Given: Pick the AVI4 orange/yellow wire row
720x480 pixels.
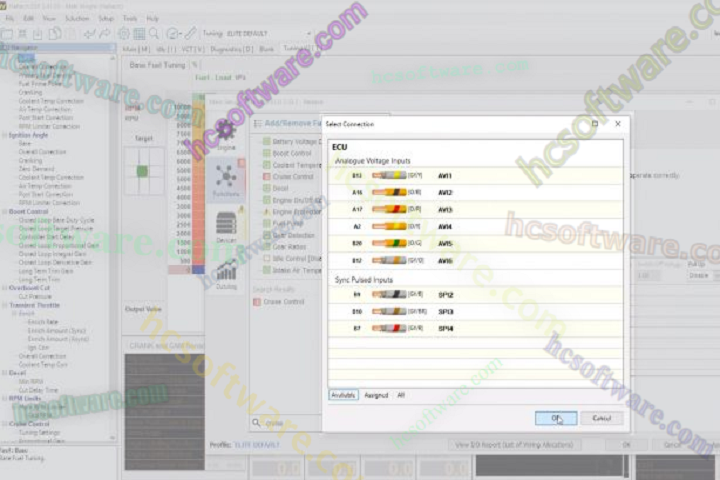Looking at the screenshot, I should (475, 226).
